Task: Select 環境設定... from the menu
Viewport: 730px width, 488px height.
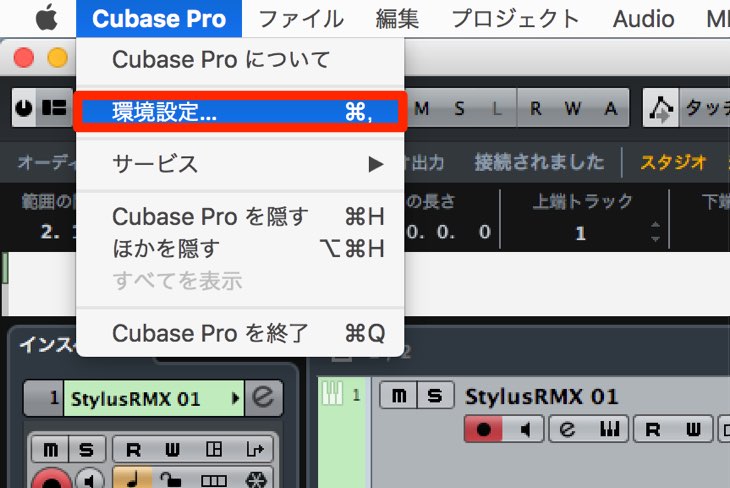Action: pyautogui.click(x=240, y=112)
